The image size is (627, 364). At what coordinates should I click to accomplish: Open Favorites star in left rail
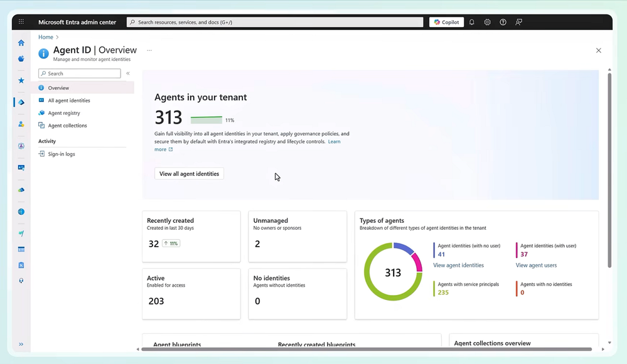pyautogui.click(x=21, y=80)
